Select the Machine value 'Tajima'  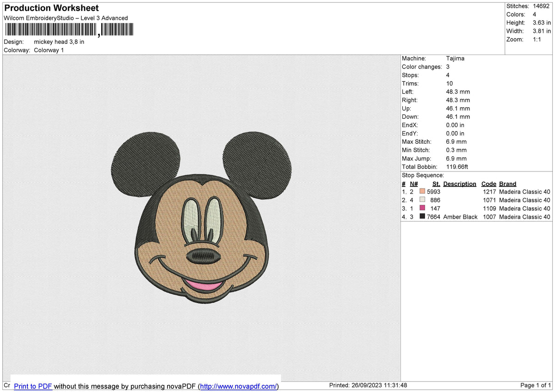click(x=455, y=58)
